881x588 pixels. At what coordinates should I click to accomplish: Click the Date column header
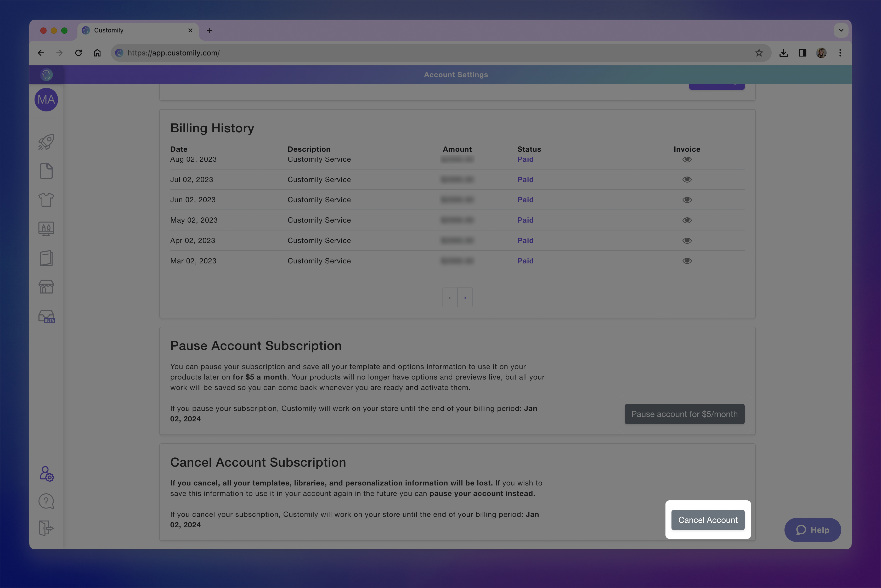pyautogui.click(x=179, y=149)
